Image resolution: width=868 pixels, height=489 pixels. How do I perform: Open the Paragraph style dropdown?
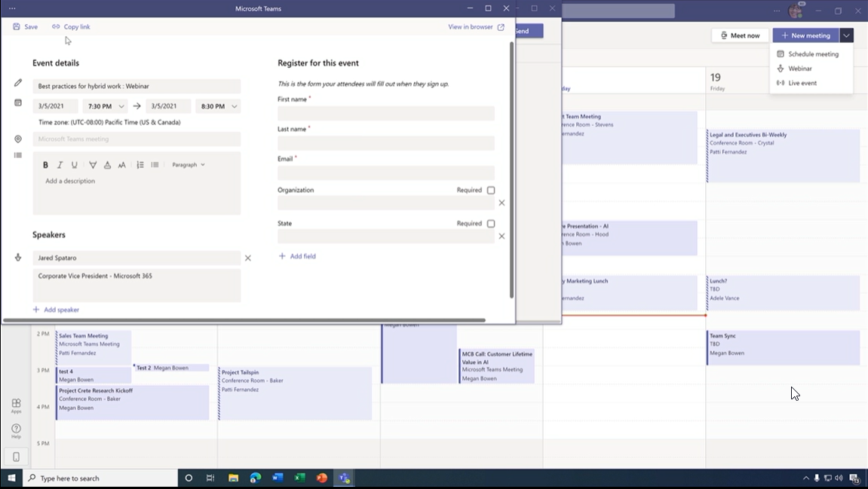tap(189, 165)
